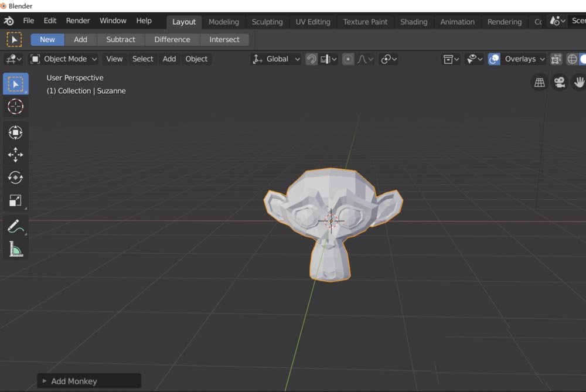Image resolution: width=586 pixels, height=392 pixels.
Task: Select the Rotate tool
Action: click(15, 178)
